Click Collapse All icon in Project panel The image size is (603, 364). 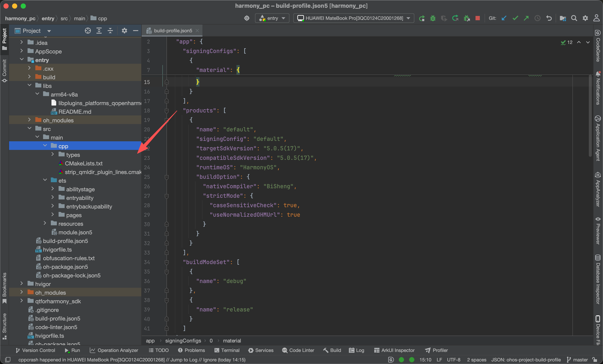pos(110,31)
